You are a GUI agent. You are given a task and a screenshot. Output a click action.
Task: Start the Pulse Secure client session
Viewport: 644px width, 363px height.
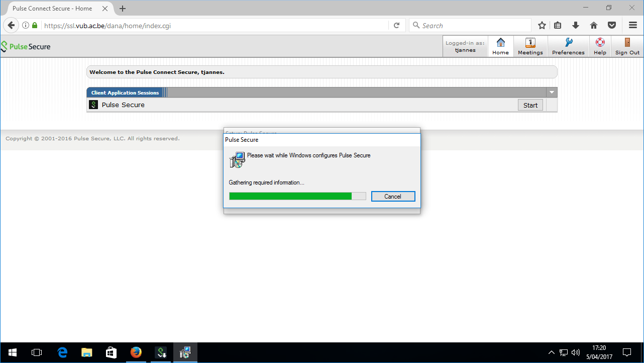click(530, 105)
